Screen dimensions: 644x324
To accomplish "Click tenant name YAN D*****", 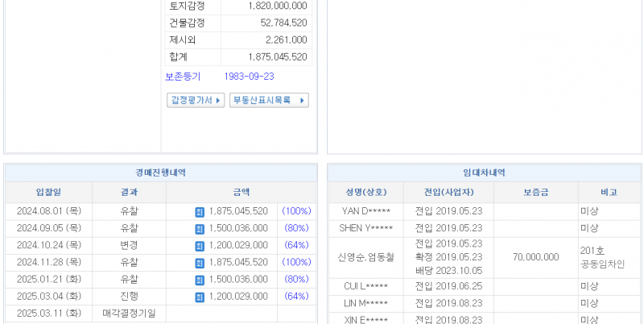I will 366,211.
